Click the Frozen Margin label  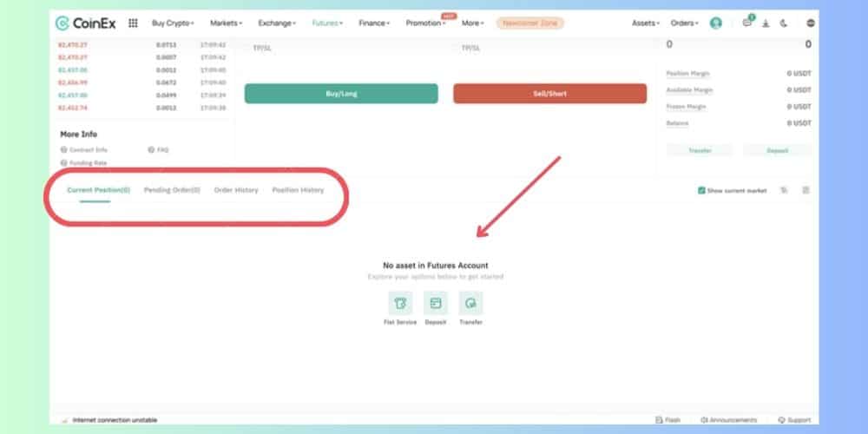tap(687, 107)
